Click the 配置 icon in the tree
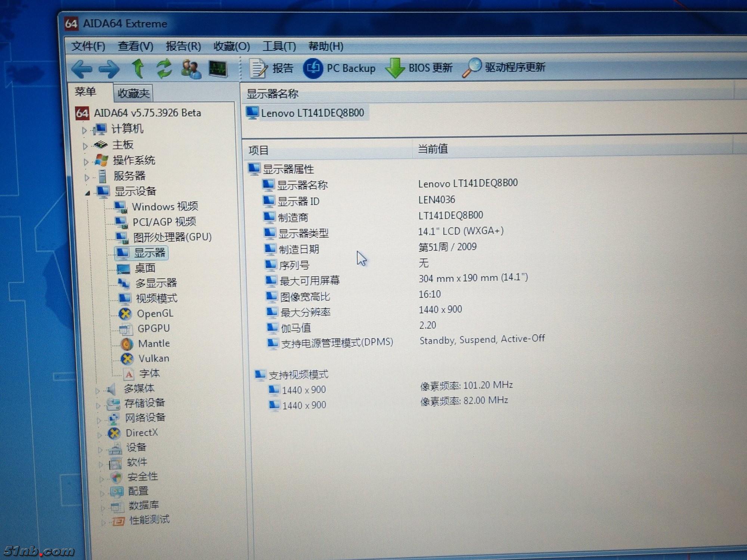Viewport: 747px width, 560px height. click(117, 492)
